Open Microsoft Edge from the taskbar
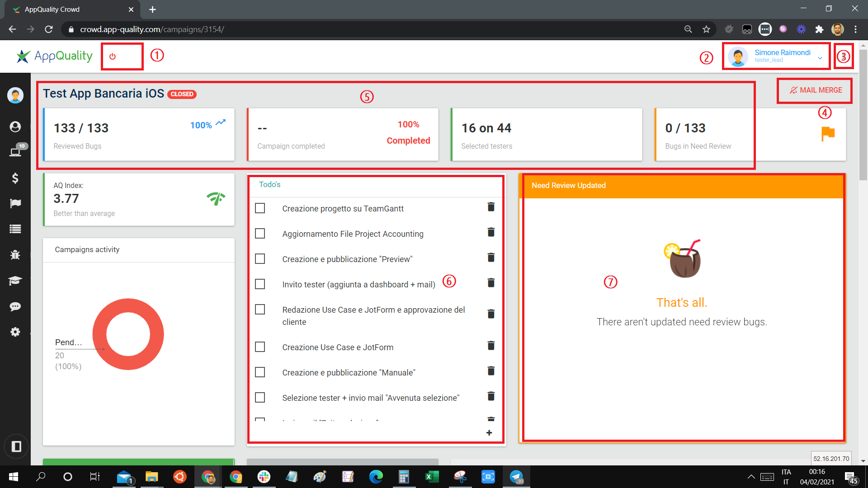Viewport: 868px width, 488px height. 376,477
